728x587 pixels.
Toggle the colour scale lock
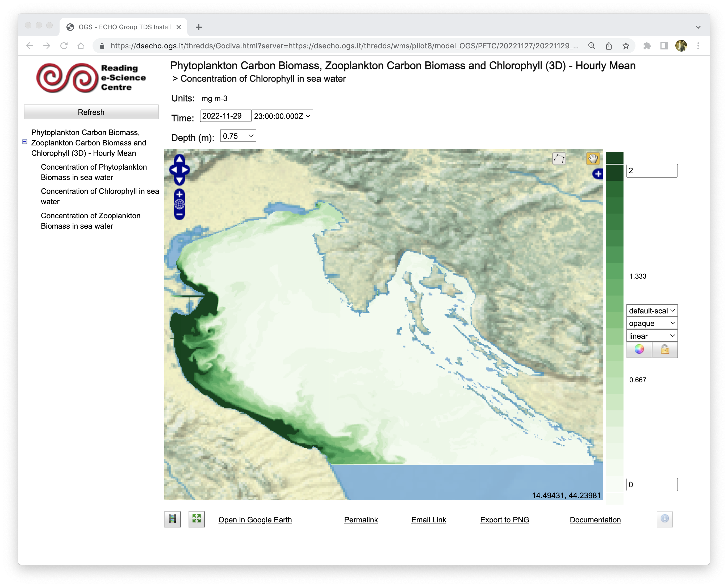coord(664,349)
